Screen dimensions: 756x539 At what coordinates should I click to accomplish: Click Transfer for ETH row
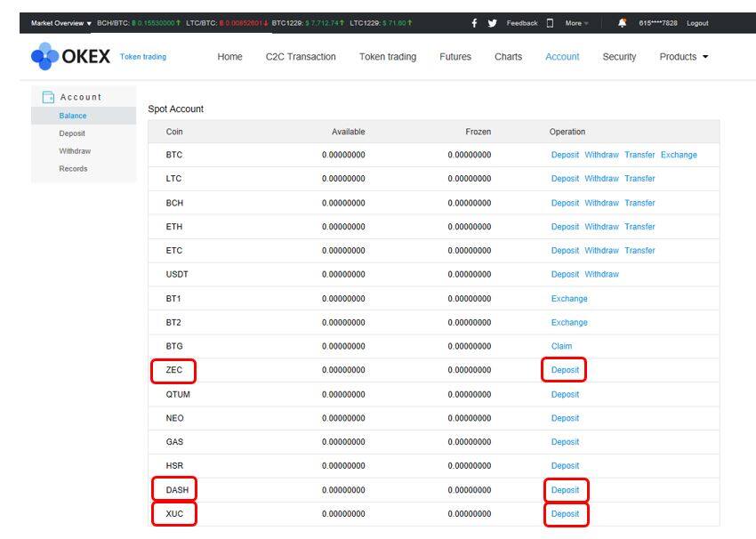639,227
